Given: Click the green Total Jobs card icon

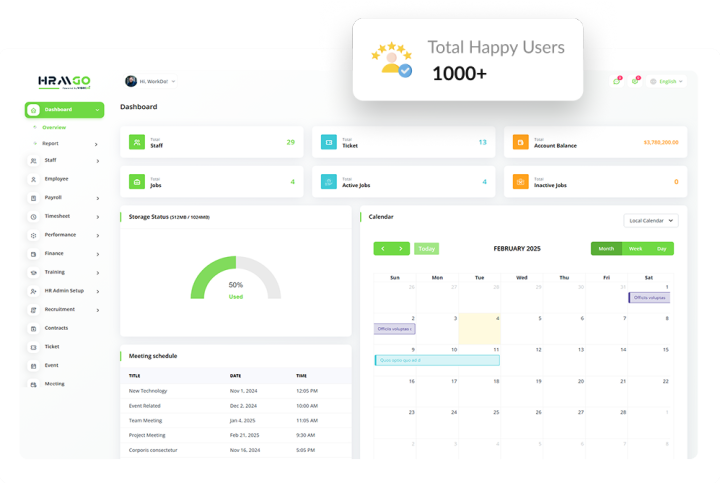Looking at the screenshot, I should (x=137, y=182).
